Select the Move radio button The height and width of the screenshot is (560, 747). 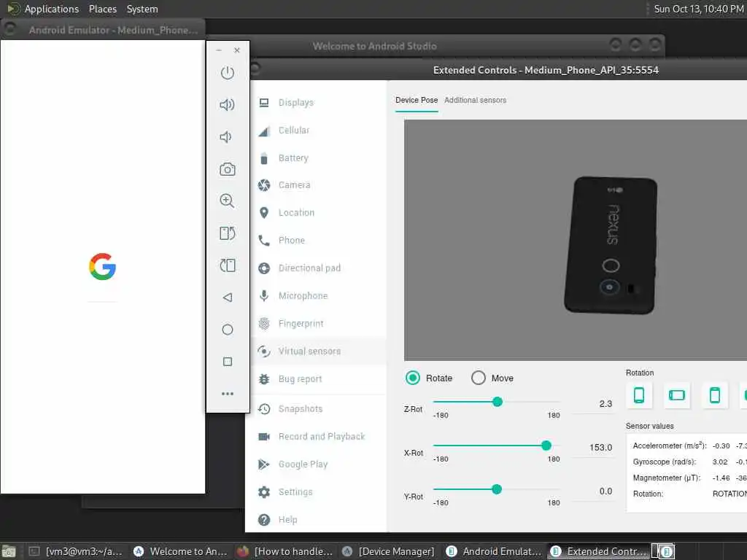[479, 378]
